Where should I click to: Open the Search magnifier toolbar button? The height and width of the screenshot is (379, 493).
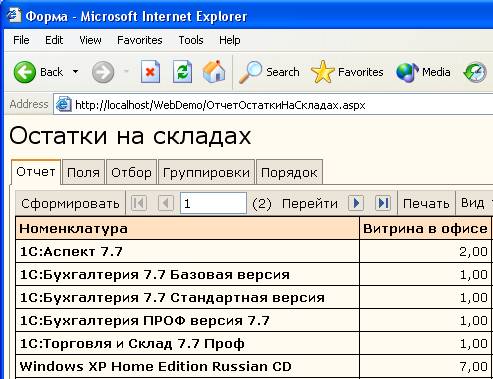point(269,72)
